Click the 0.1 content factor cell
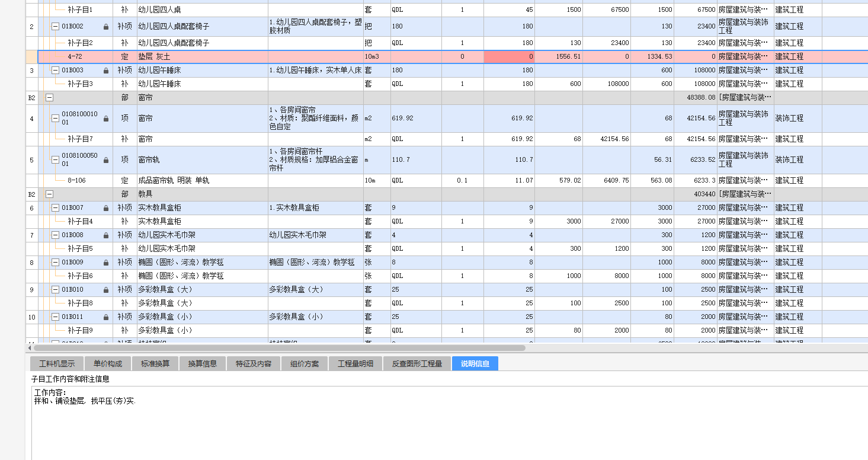 point(463,181)
